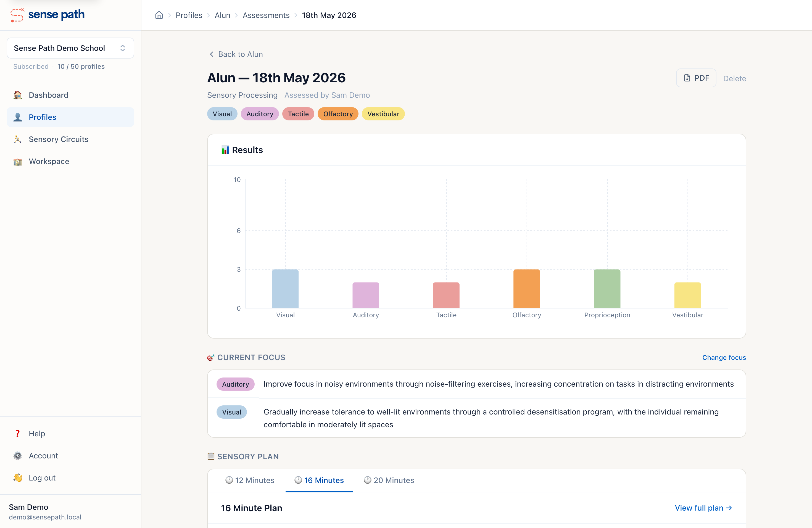Click the PDF download document icon
This screenshot has width=812, height=528.
(x=687, y=78)
